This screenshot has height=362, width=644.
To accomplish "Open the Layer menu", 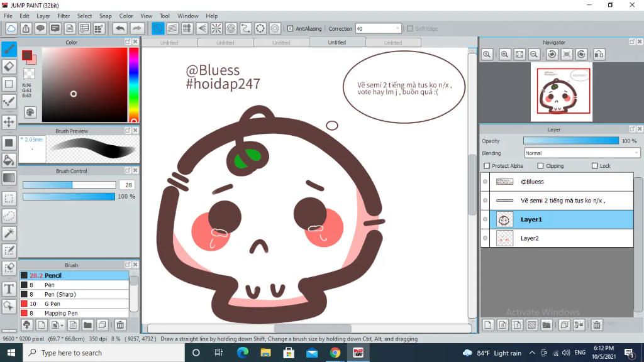I will pyautogui.click(x=43, y=16).
